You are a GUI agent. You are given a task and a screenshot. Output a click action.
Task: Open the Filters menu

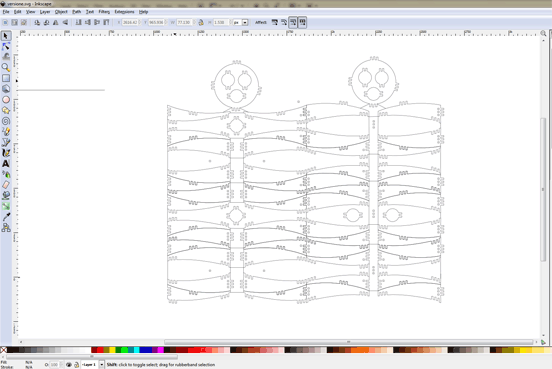(104, 12)
